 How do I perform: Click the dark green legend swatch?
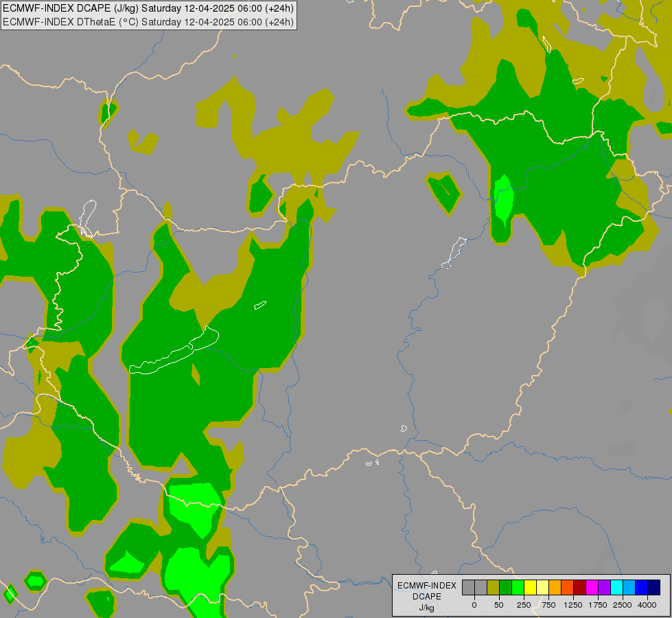click(505, 587)
